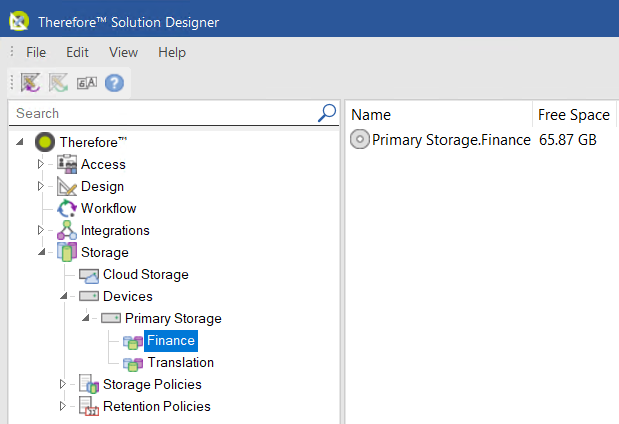The width and height of the screenshot is (619, 424).
Task: Collapse the Primary Storage tree node
Action: coord(86,317)
